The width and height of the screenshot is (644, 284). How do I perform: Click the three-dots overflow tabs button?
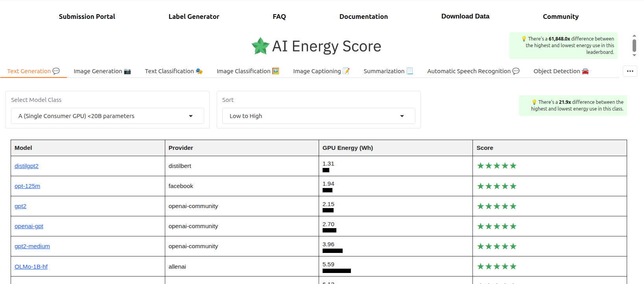coord(630,71)
